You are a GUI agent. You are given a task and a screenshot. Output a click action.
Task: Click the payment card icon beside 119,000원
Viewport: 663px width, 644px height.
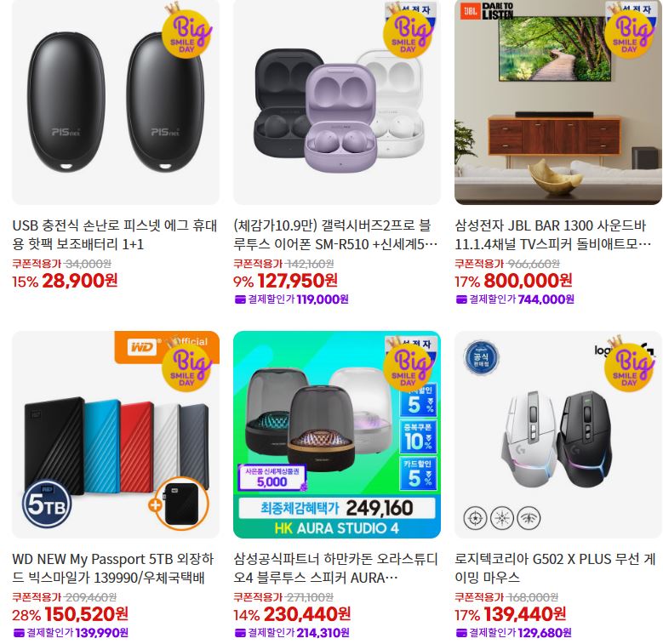click(x=240, y=299)
